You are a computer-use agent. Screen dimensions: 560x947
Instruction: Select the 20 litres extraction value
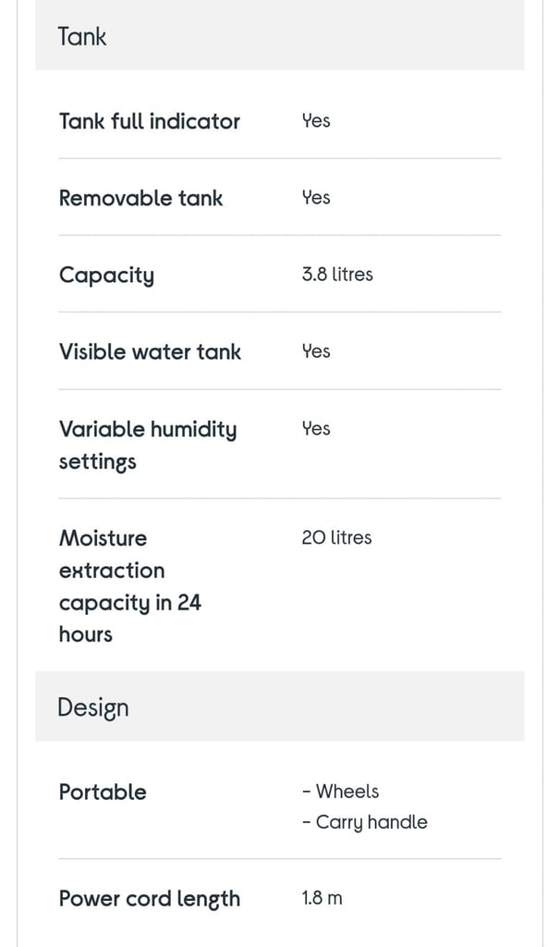click(x=336, y=537)
